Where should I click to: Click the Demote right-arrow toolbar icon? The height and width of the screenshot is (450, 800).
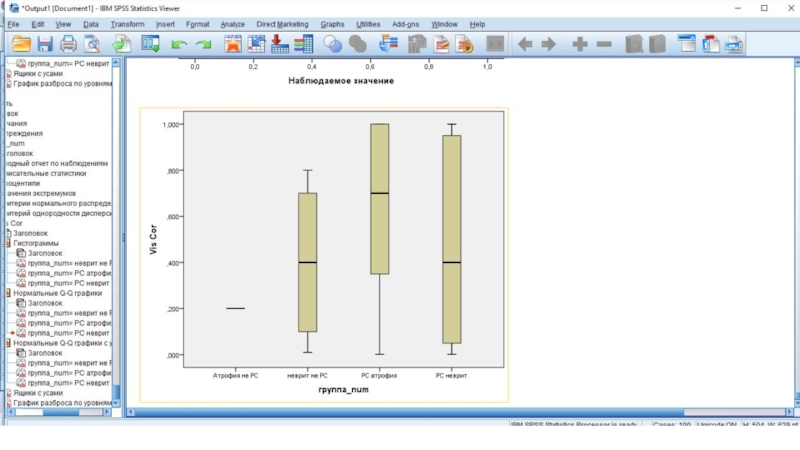tap(548, 44)
